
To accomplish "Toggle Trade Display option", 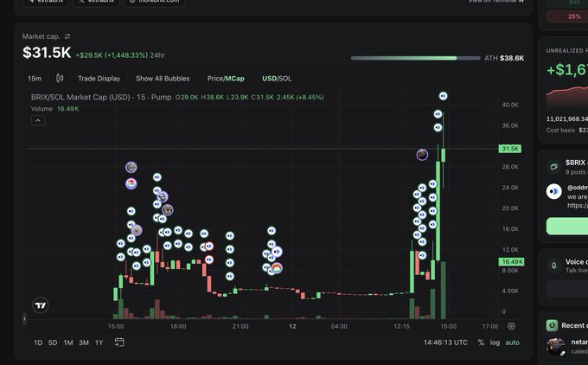I will [x=99, y=79].
